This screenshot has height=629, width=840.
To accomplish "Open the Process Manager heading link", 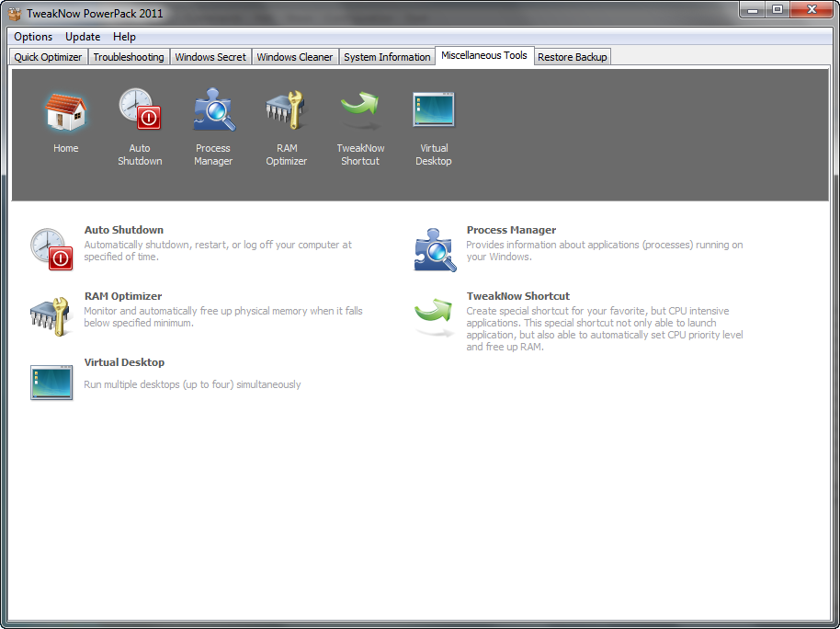I will click(511, 230).
